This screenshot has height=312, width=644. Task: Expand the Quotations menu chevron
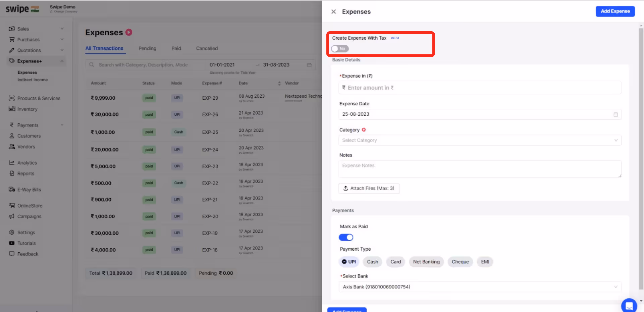tap(62, 50)
